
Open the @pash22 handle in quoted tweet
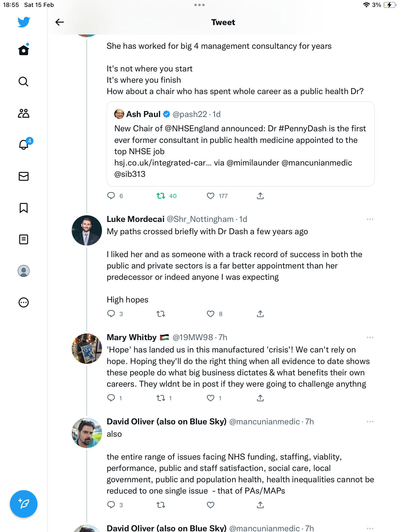coord(190,114)
